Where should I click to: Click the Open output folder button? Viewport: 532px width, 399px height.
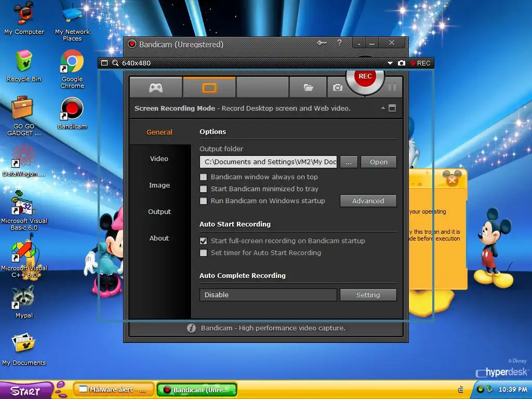pos(379,162)
